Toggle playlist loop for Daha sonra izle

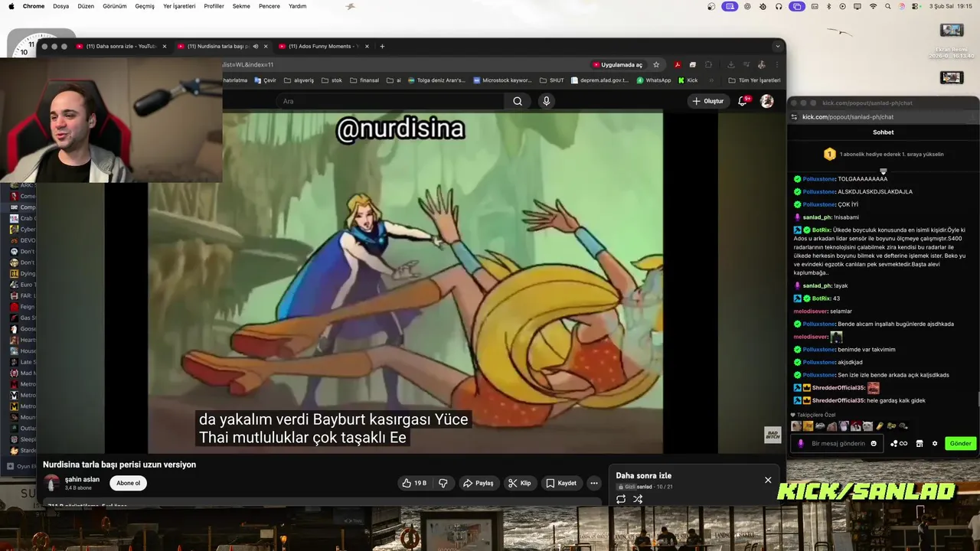[621, 499]
